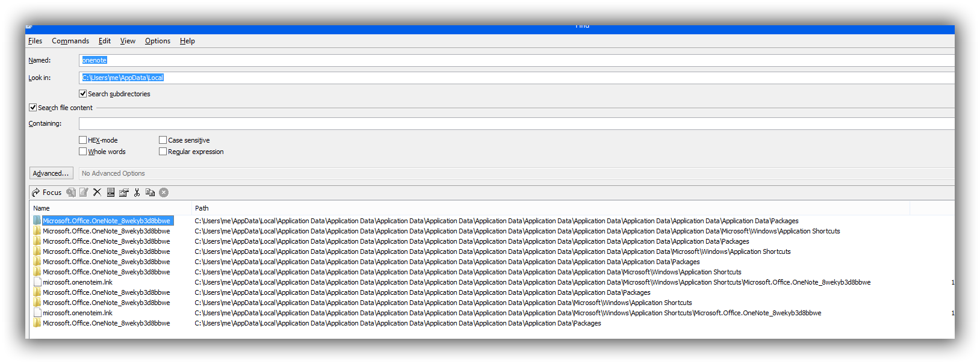Click the greyed-out view file toolbar icon

click(x=71, y=193)
